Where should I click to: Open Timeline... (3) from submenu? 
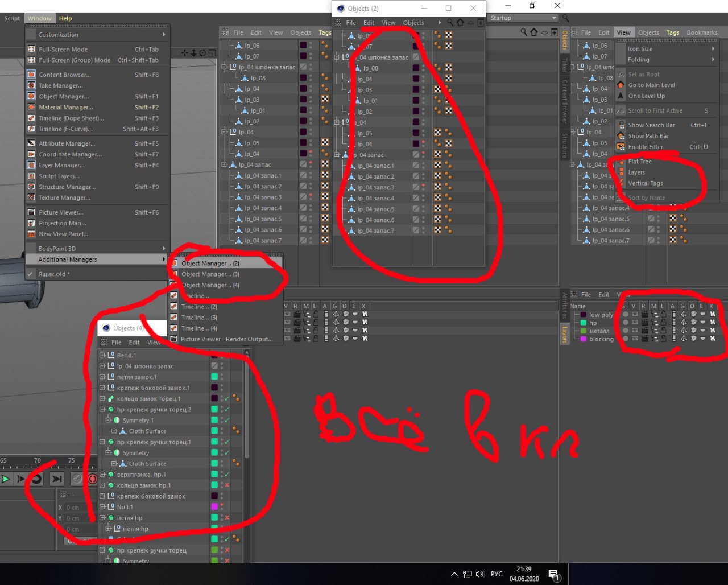tap(225, 318)
